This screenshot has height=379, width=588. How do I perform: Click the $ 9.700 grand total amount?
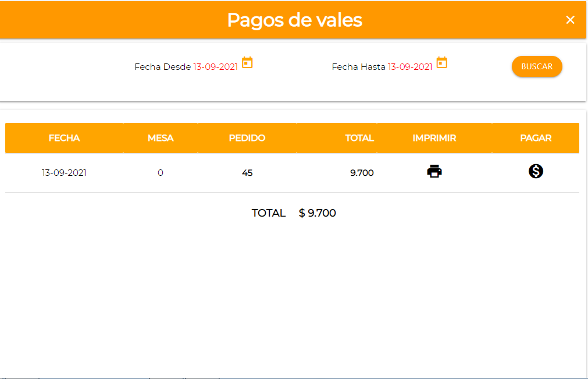click(318, 213)
